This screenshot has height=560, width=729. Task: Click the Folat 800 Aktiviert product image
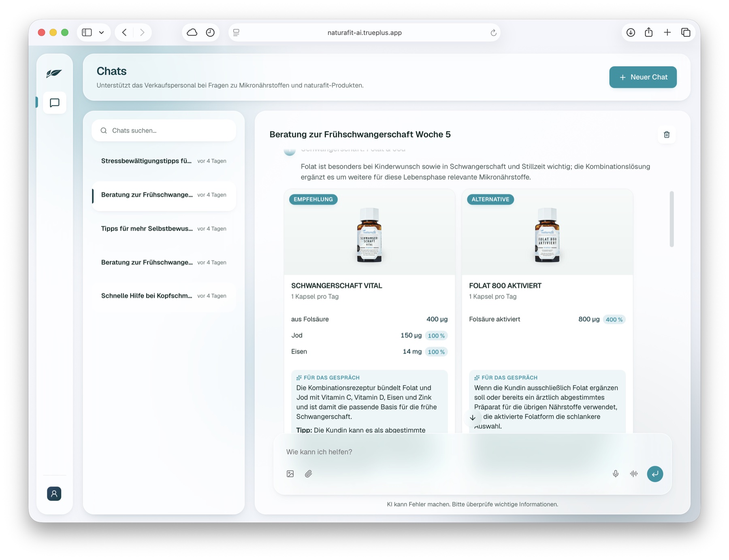(x=547, y=235)
